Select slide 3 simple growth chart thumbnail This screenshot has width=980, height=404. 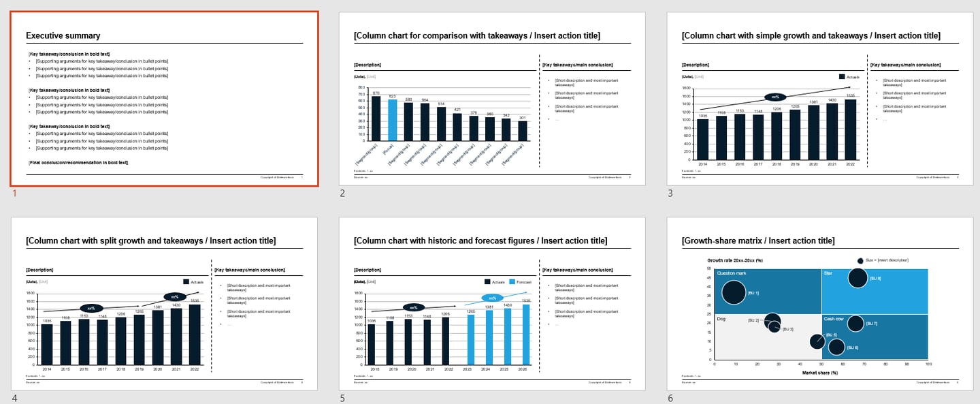point(820,99)
